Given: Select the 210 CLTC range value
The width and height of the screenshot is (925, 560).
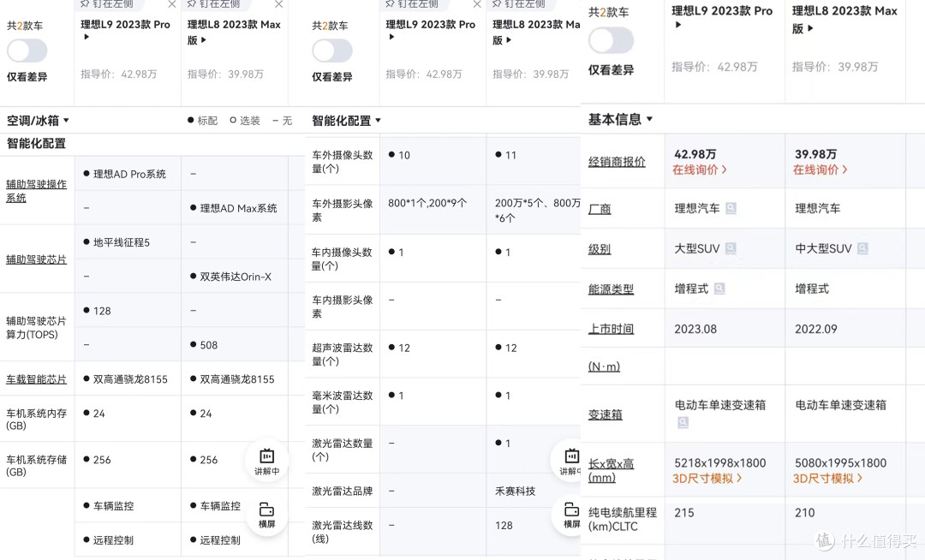Looking at the screenshot, I should point(804,513).
